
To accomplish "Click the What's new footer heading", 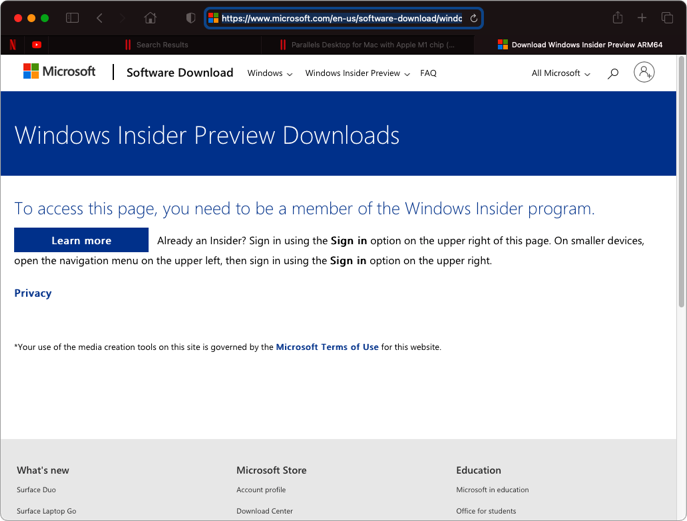I will tap(43, 470).
